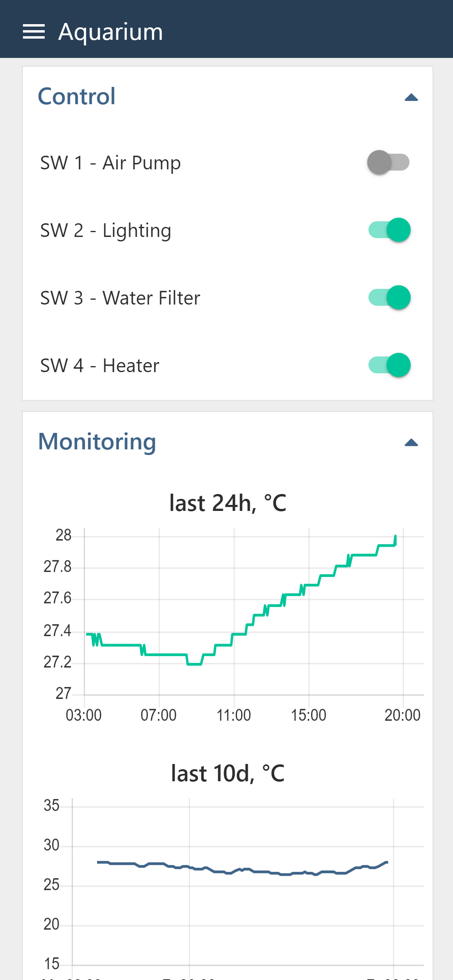The image size is (453, 980).
Task: Click the Monitoring section heading
Action: click(97, 442)
